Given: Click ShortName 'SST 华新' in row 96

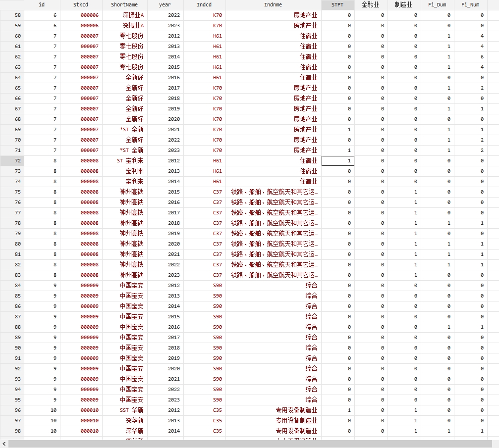Looking at the screenshot, I should point(131,410).
